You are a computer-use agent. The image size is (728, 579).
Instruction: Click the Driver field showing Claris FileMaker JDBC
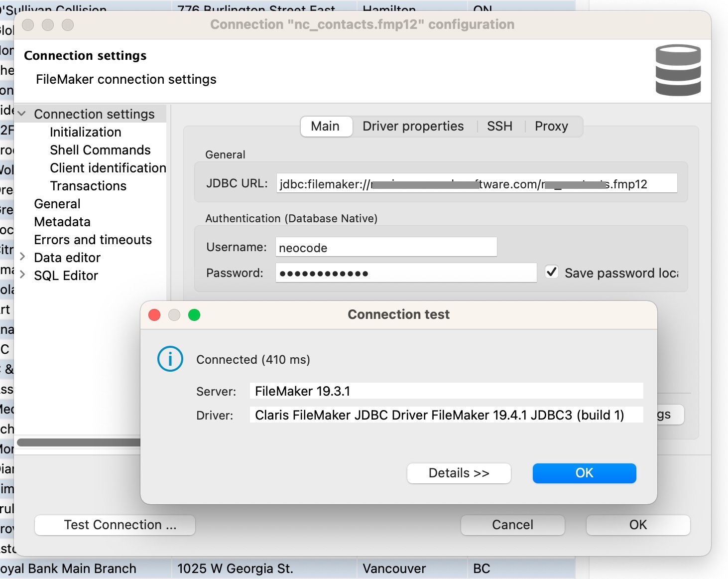pyautogui.click(x=447, y=415)
